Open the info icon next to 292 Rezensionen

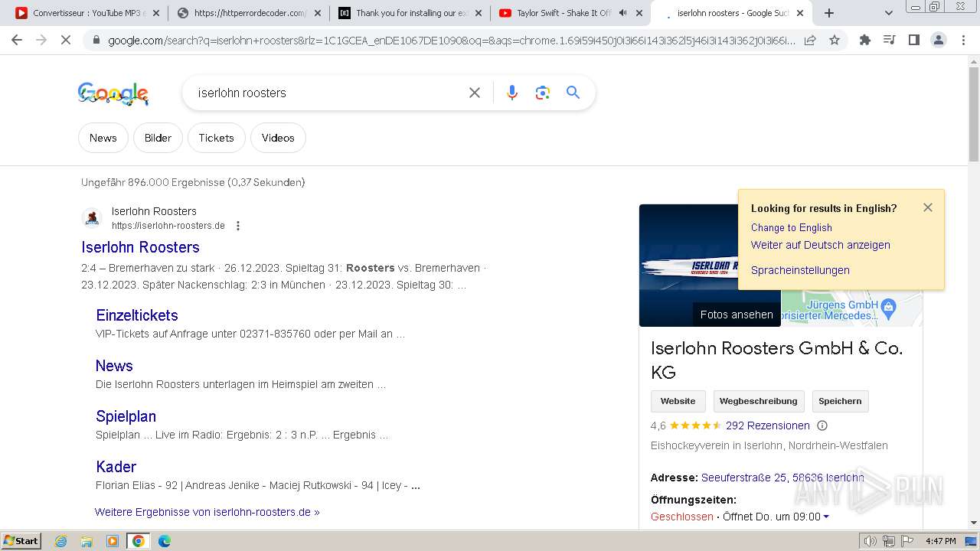(822, 425)
